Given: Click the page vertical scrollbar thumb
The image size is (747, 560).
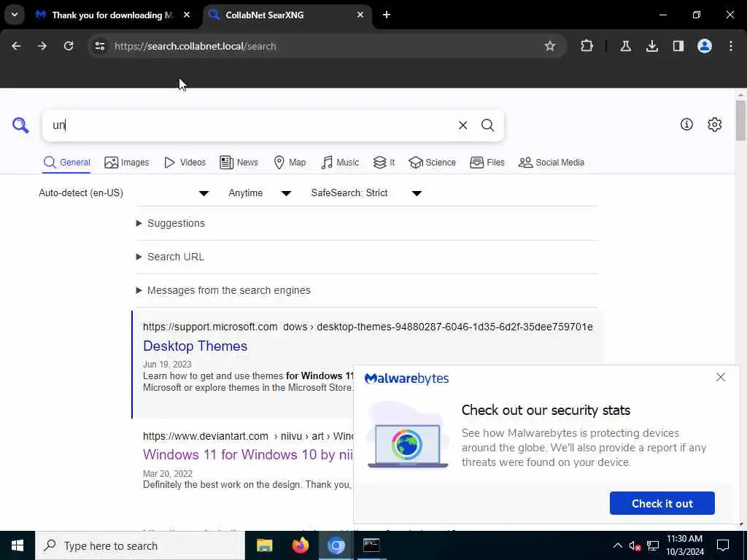Looking at the screenshot, I should (740, 120).
